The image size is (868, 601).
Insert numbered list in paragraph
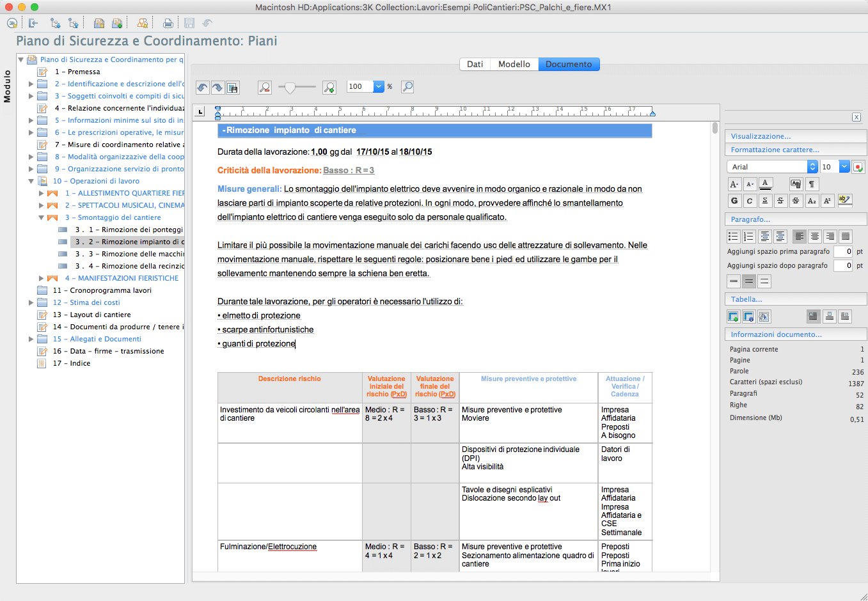pyautogui.click(x=749, y=237)
